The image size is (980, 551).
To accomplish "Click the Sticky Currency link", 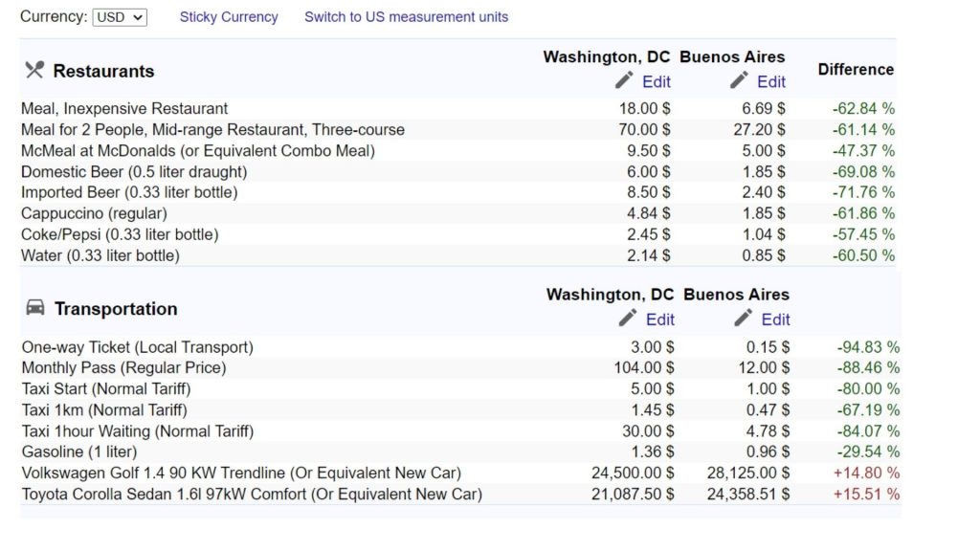I will coord(229,17).
